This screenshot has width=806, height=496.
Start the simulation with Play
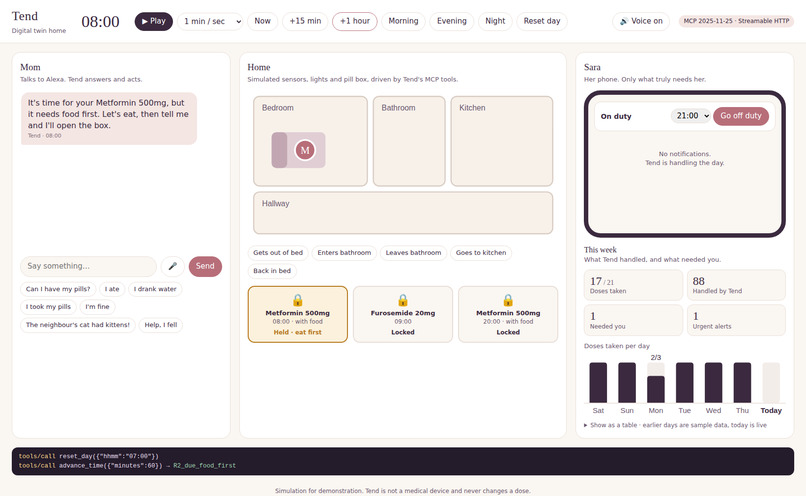[x=154, y=21]
